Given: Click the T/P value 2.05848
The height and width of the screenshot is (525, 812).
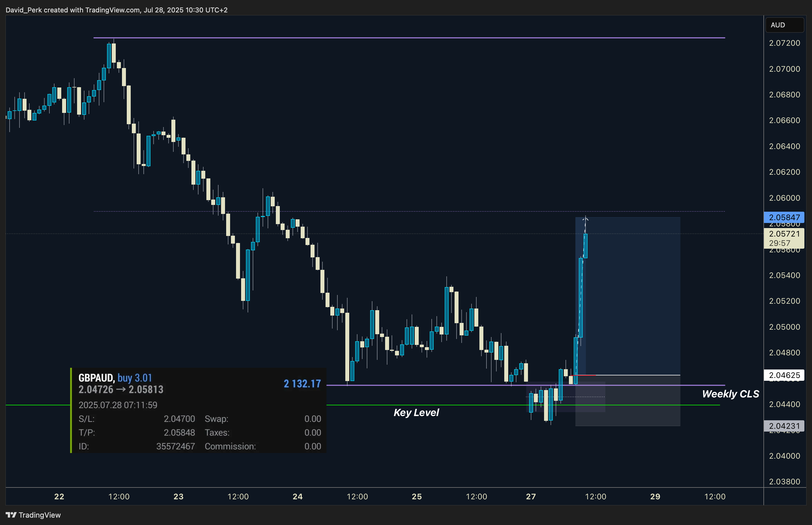Looking at the screenshot, I should 179,433.
